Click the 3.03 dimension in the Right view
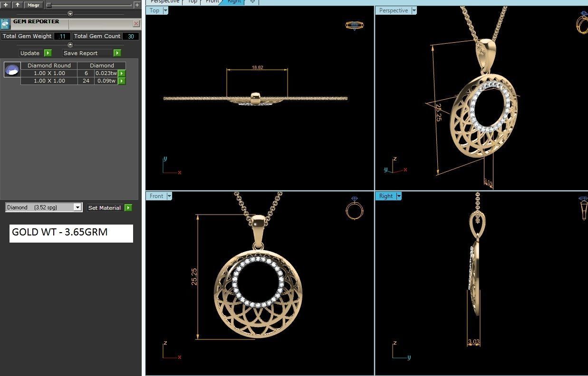This screenshot has height=376, width=588. click(473, 341)
